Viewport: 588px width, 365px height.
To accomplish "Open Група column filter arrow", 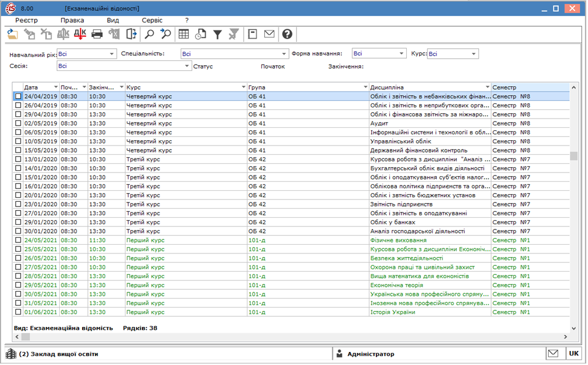I will (x=366, y=87).
